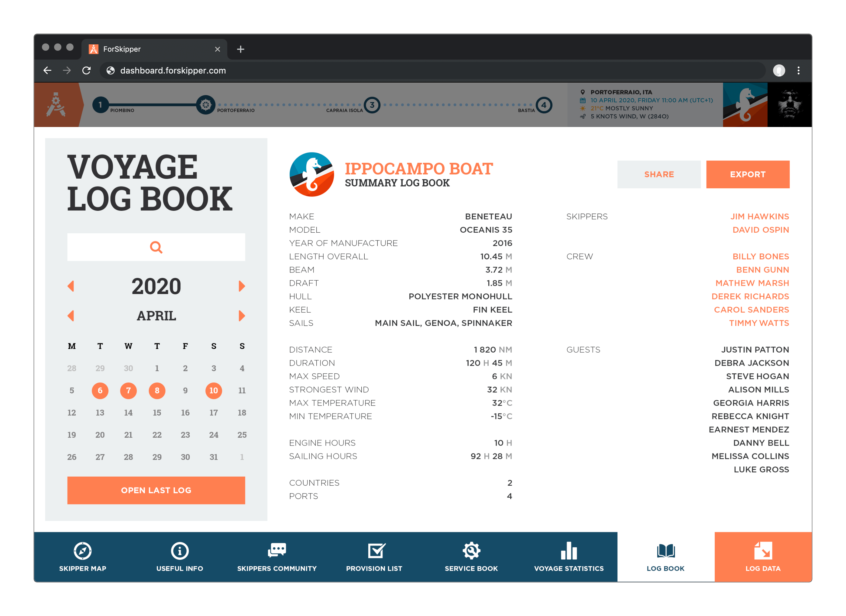Select the Log Data tab
Viewport: 846px width, 616px height.
763,556
